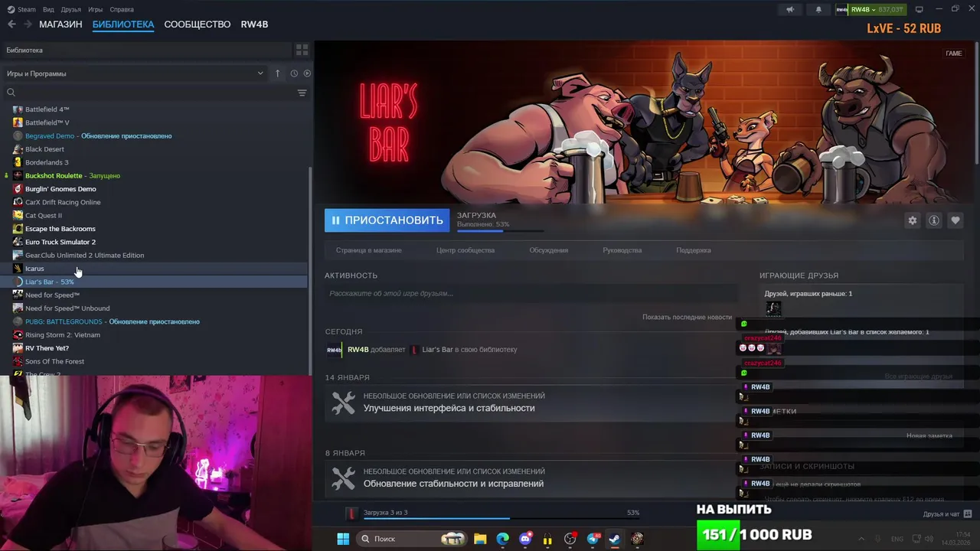
Task: Open the Вид menu
Action: tap(48, 9)
